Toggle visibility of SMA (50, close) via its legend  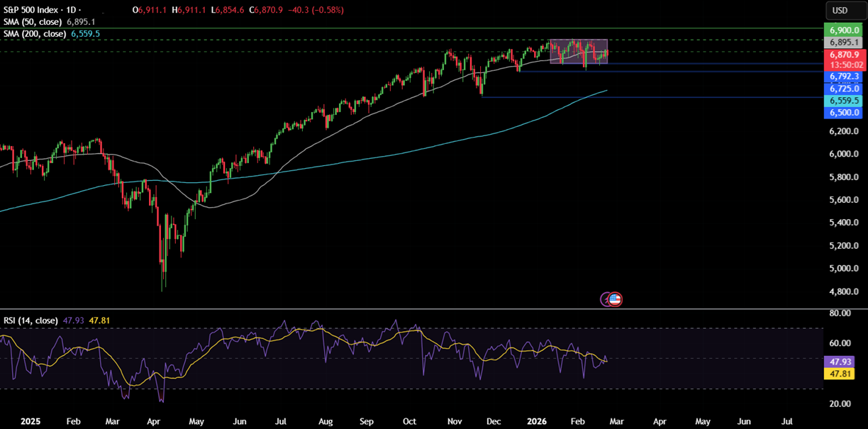point(32,22)
